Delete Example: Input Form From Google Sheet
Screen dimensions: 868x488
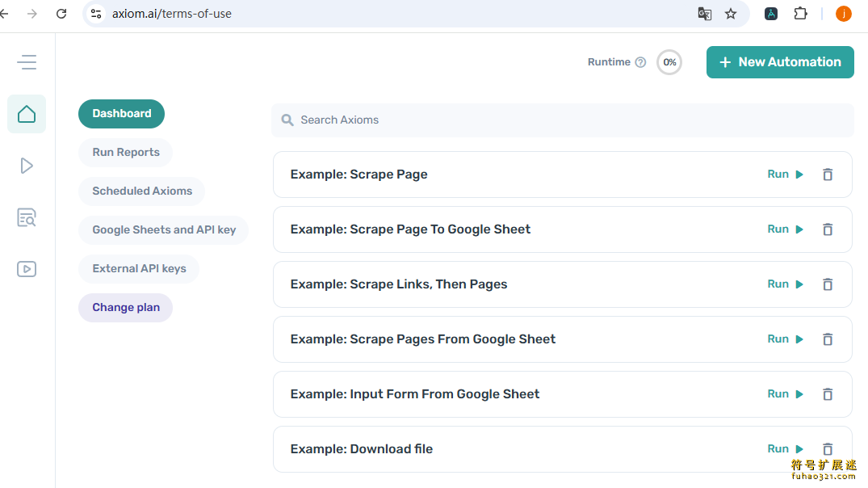828,393
